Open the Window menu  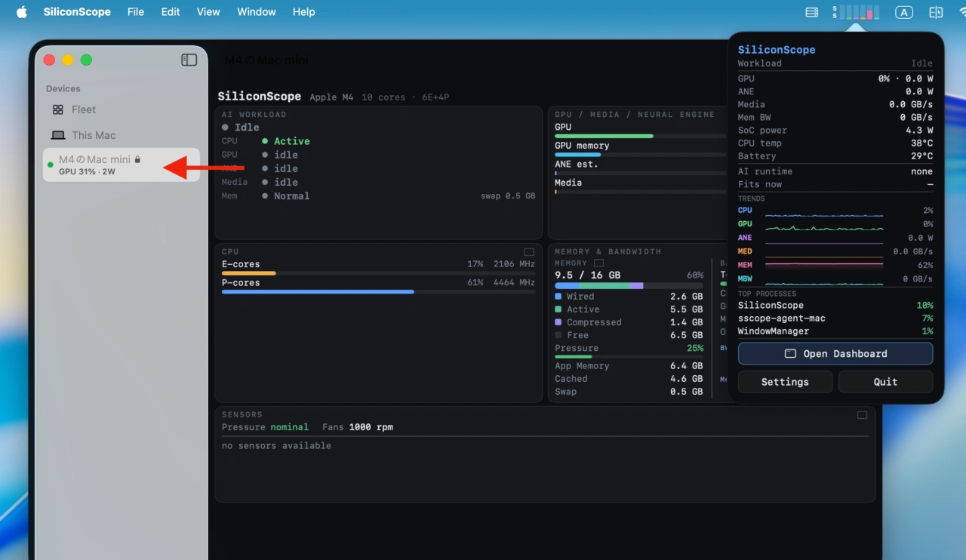point(257,12)
